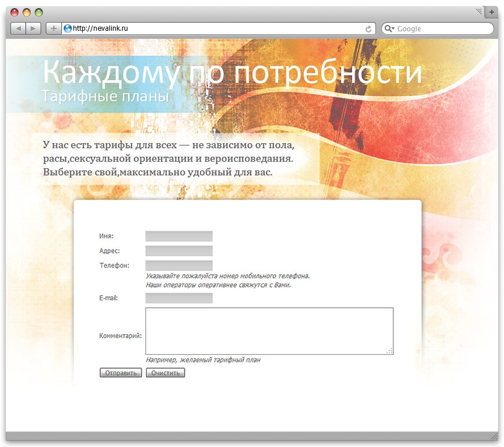
Task: Click the back navigation arrow
Action: pyautogui.click(x=18, y=27)
